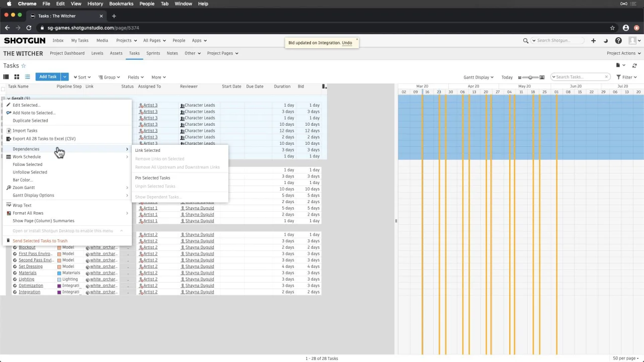Click the Materials pipeline step color swatch

tap(59, 273)
